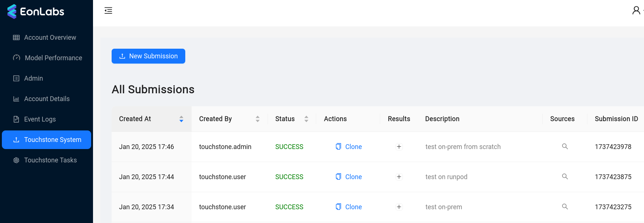
Task: Click sources search icon for submission 1737423275
Action: click(x=565, y=207)
